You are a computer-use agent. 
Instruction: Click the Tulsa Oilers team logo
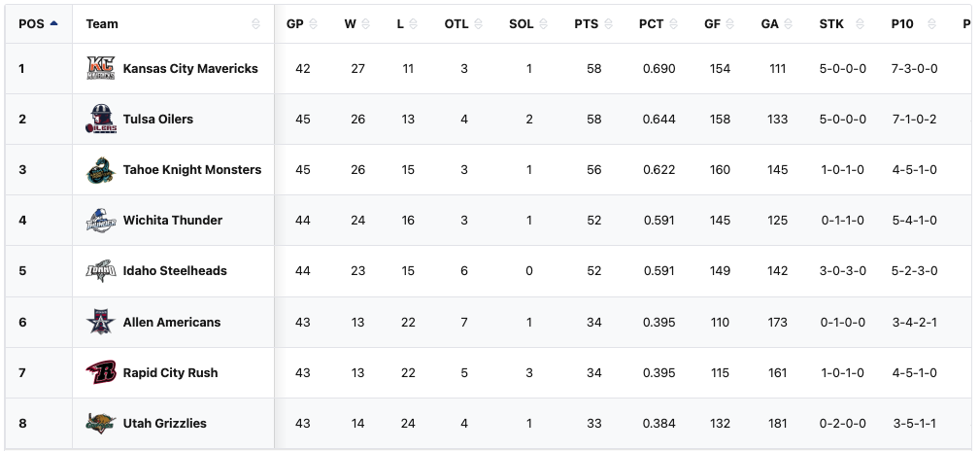point(100,119)
